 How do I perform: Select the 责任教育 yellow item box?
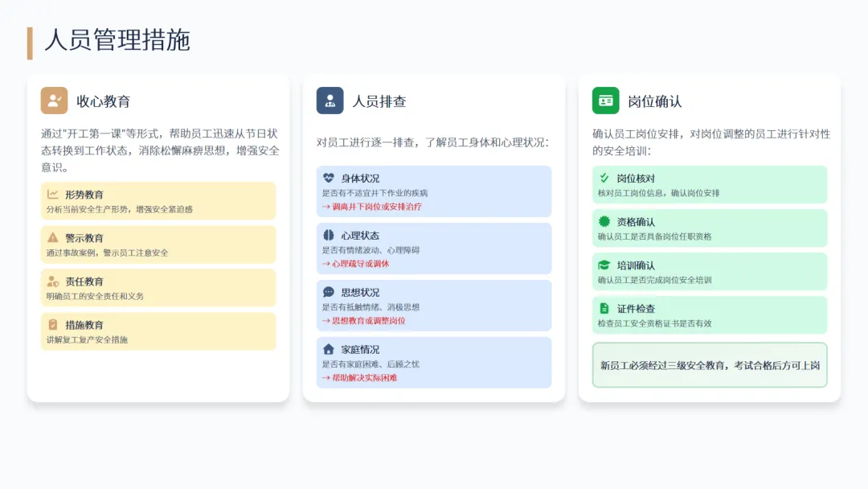pos(158,288)
